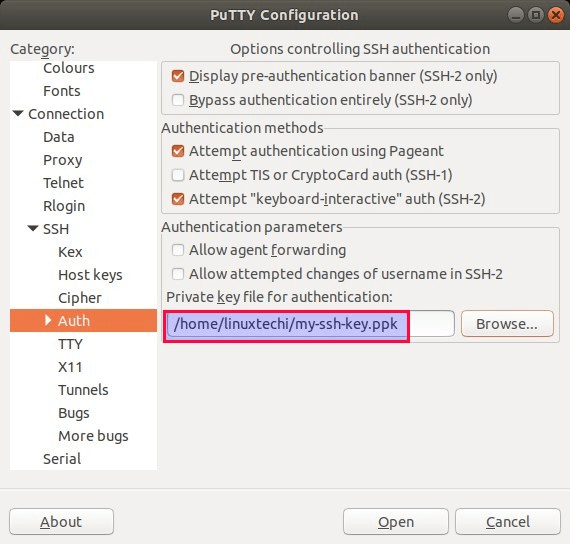The image size is (570, 544).
Task: Check Allow attempted changes of username
Action: click(x=178, y=274)
